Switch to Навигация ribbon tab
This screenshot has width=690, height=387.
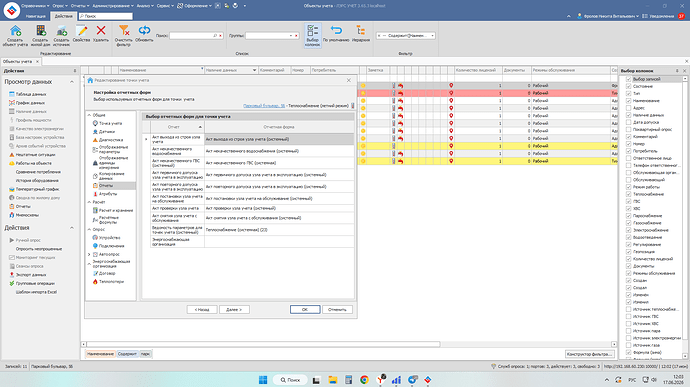(36, 16)
